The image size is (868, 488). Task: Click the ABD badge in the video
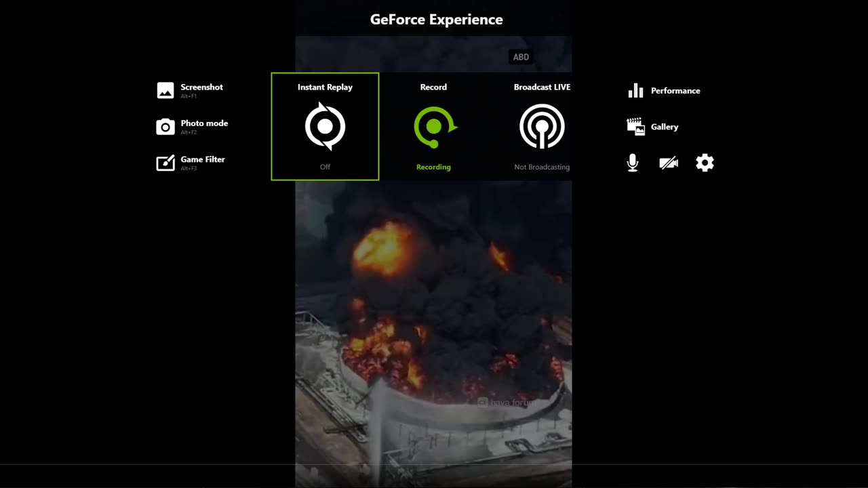tap(521, 57)
